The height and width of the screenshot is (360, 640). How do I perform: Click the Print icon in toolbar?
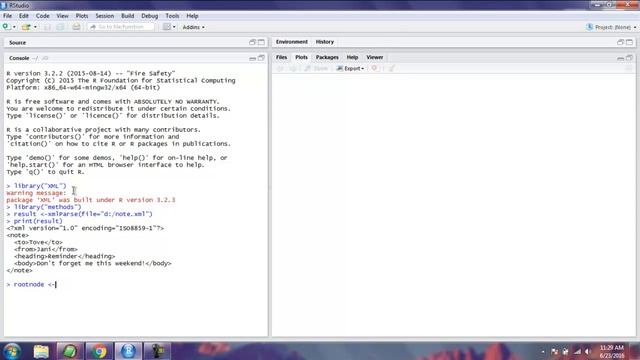76,27
